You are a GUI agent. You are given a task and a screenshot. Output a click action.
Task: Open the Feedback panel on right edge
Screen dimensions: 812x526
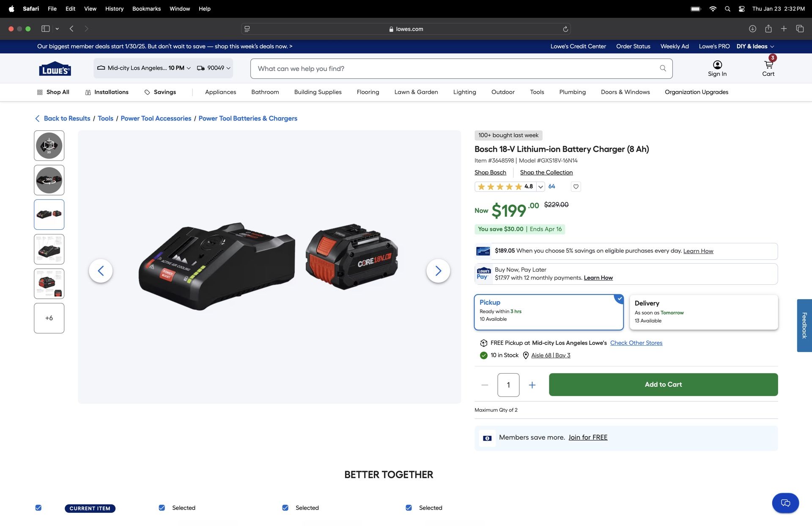tap(804, 325)
